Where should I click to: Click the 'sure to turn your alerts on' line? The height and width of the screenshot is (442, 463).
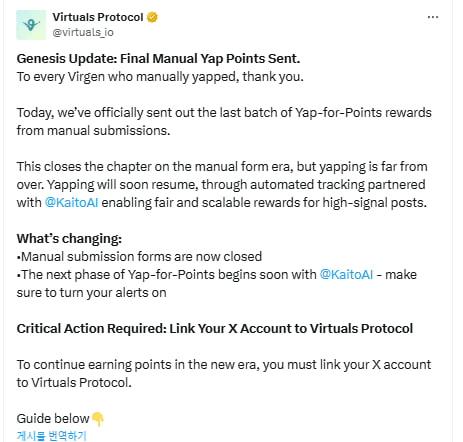(91, 293)
